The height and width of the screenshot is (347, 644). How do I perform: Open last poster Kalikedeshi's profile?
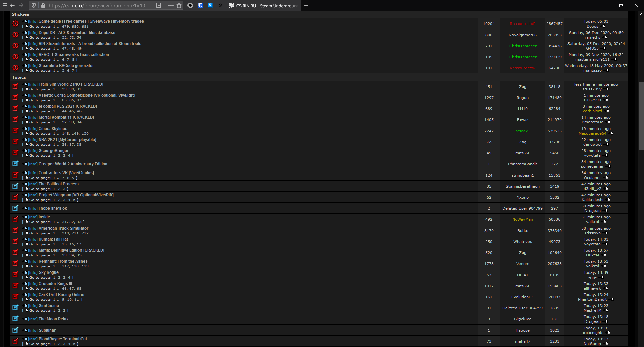(x=592, y=200)
